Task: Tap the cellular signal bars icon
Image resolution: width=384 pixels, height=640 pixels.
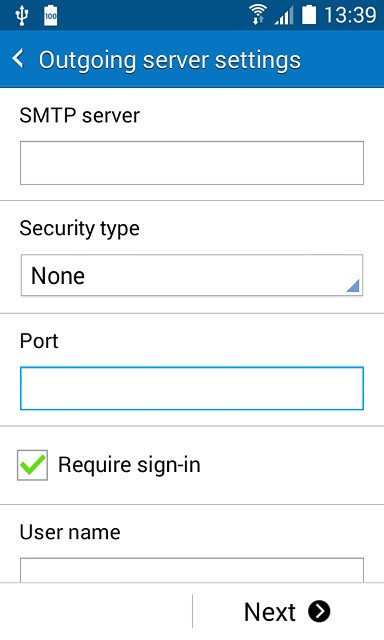Action: tap(284, 16)
